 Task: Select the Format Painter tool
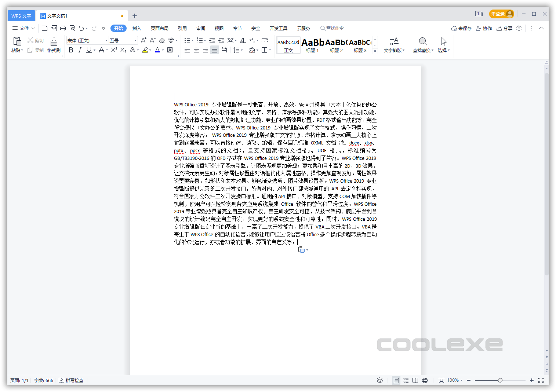click(54, 44)
